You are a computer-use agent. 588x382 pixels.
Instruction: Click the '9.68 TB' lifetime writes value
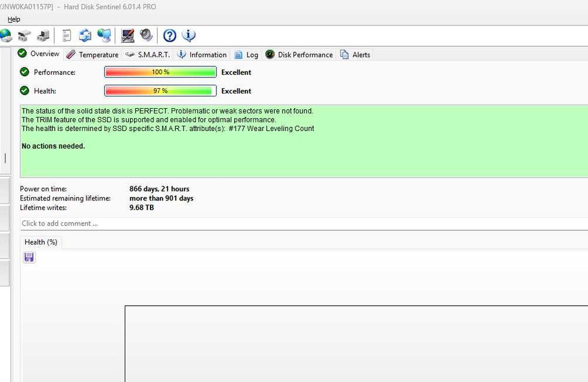click(142, 207)
